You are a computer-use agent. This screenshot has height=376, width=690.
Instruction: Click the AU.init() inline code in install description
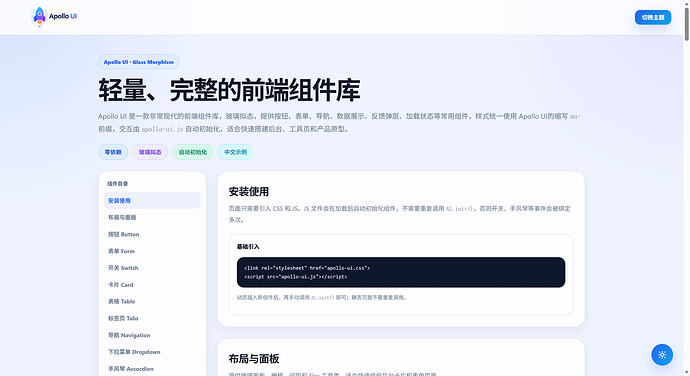459,208
